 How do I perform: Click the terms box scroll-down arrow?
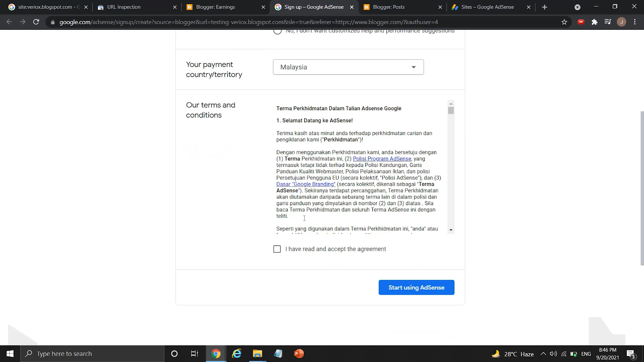(x=451, y=230)
